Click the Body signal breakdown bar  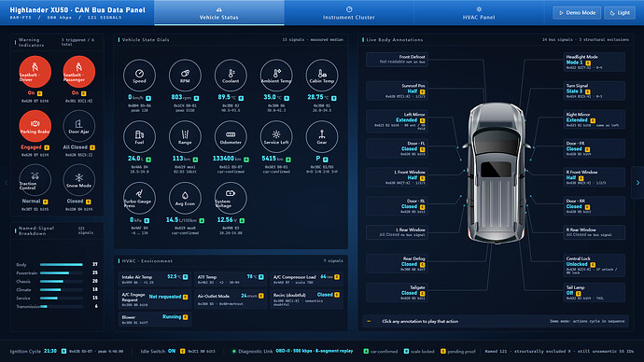62,265
